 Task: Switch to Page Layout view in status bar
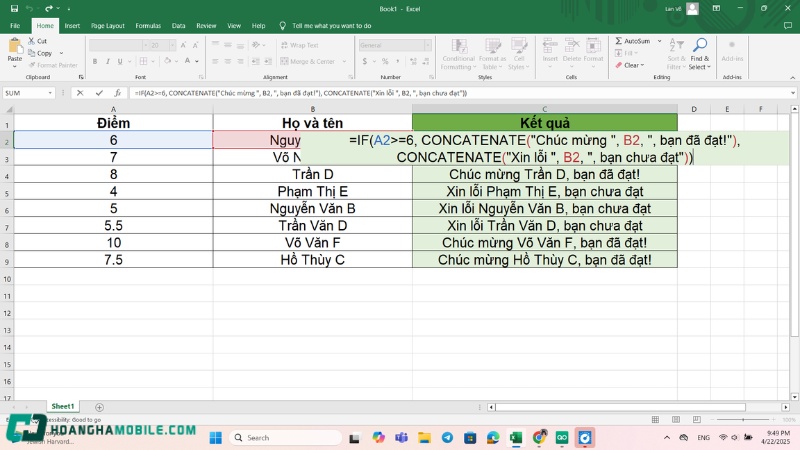(x=676, y=419)
